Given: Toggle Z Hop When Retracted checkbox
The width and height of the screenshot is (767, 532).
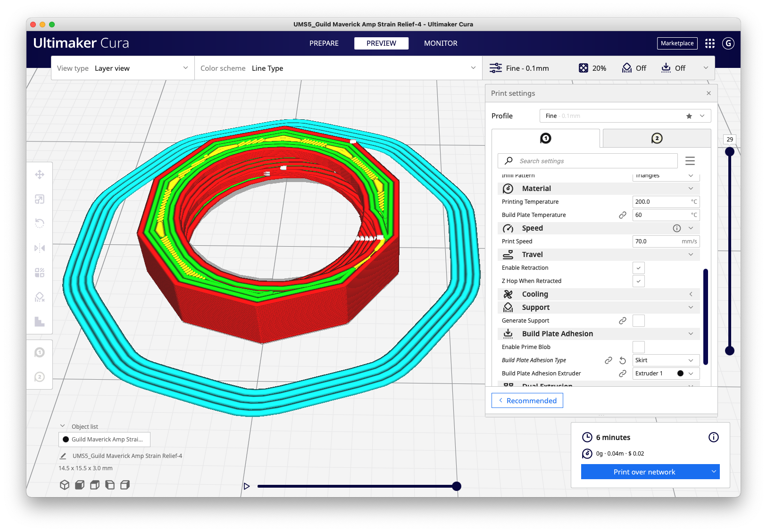Looking at the screenshot, I should 638,281.
